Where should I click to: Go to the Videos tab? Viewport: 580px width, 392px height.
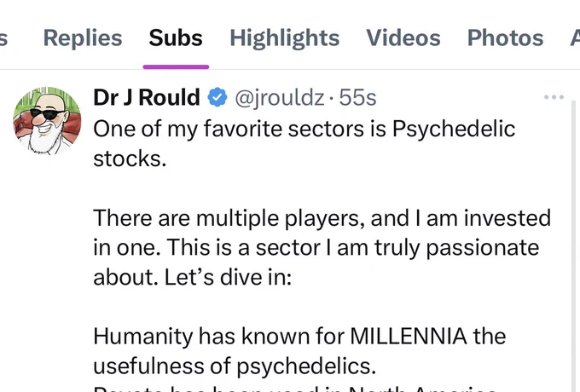[403, 37]
